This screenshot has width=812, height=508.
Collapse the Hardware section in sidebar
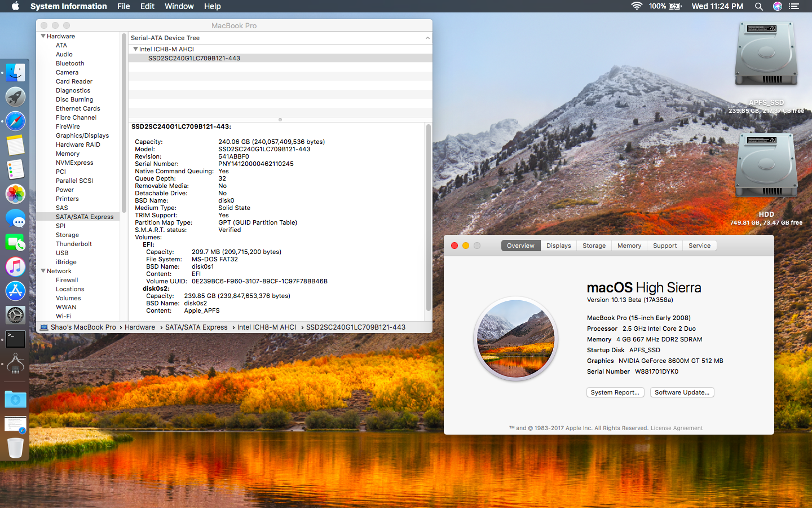click(x=43, y=36)
